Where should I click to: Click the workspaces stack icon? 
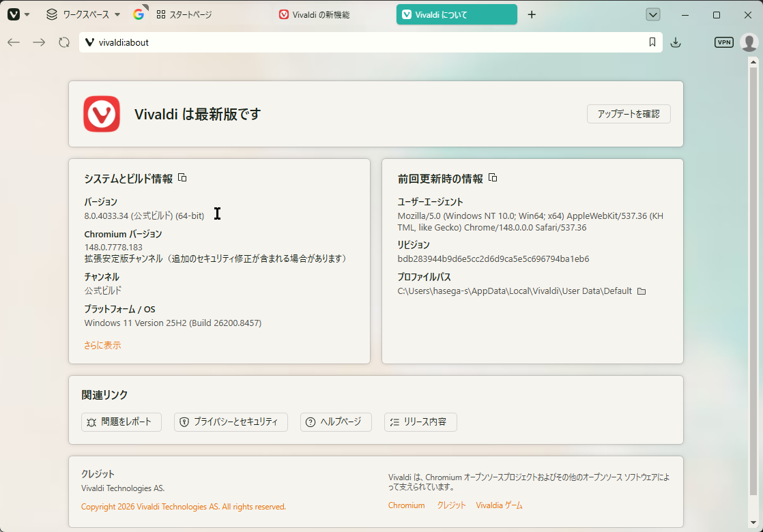pyautogui.click(x=52, y=14)
